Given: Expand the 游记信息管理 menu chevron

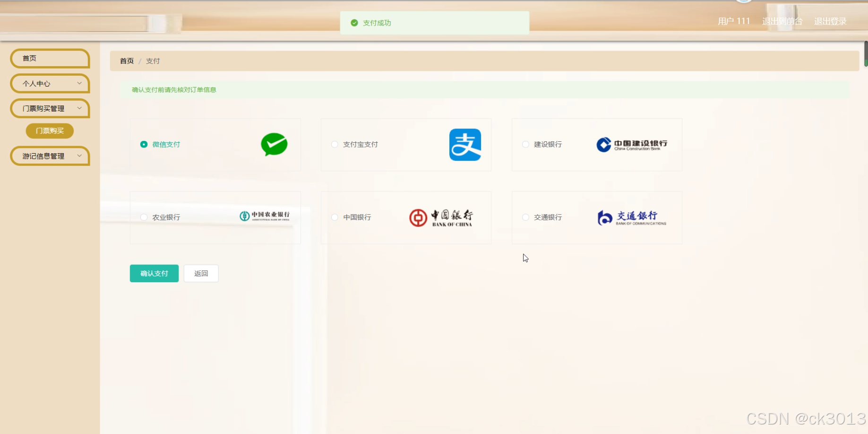Looking at the screenshot, I should pos(79,156).
